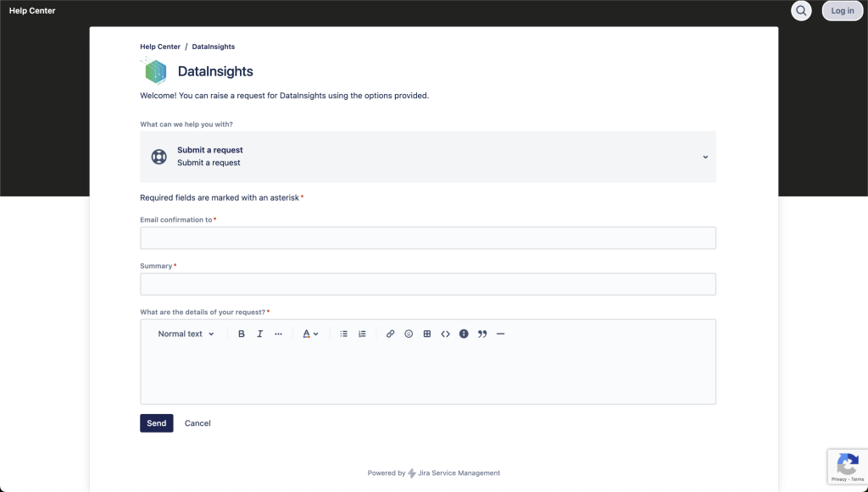This screenshot has width=868, height=492.
Task: Click inside the Summary input field
Action: (x=427, y=283)
